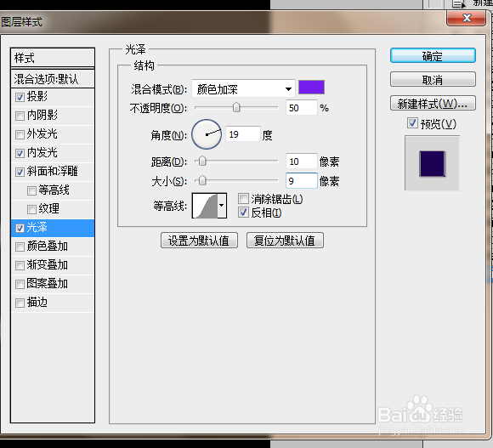Enable the 渐变叠加 gradient overlay checkbox
The image size is (493, 448).
pos(20,265)
